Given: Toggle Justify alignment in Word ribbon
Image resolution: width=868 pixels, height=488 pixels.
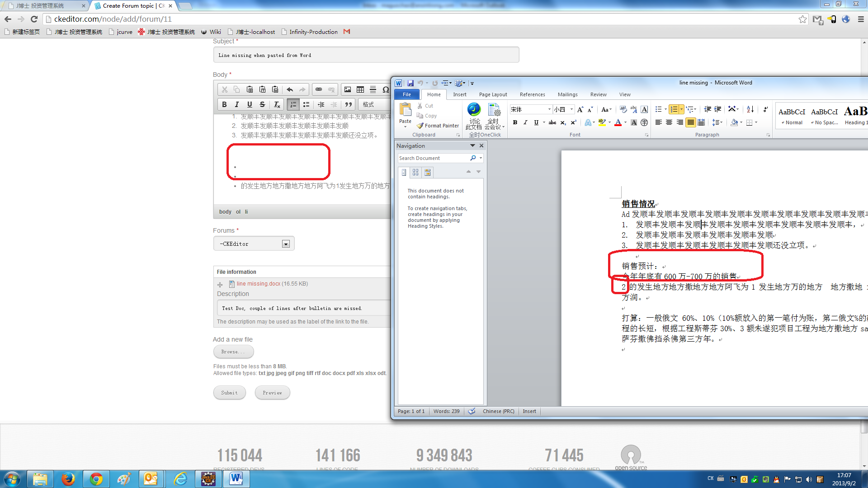Looking at the screenshot, I should [690, 122].
